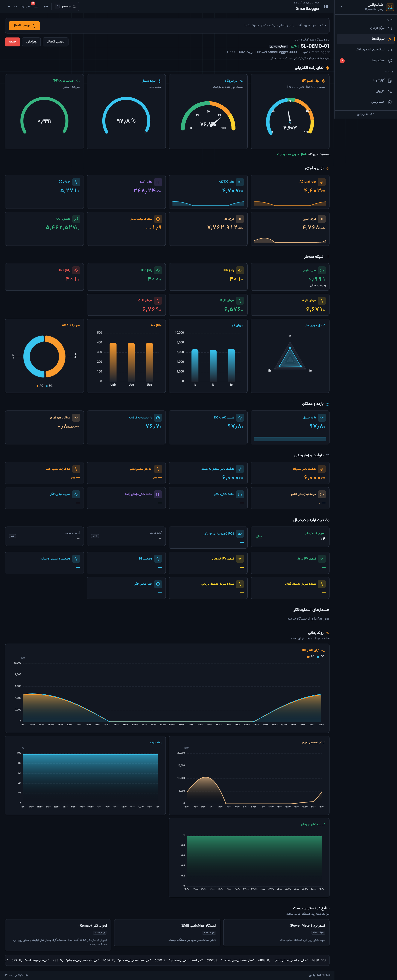This screenshot has width=397, height=980.
Task: Click the red حذف delete button
Action: click(13, 42)
